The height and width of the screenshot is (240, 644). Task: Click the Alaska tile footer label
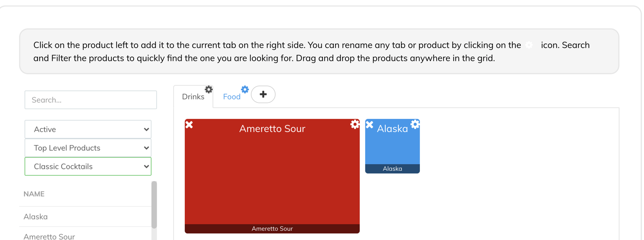click(392, 169)
